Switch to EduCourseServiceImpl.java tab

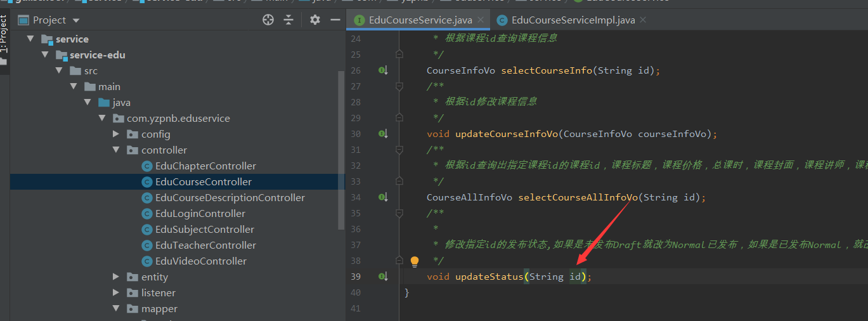pyautogui.click(x=573, y=20)
